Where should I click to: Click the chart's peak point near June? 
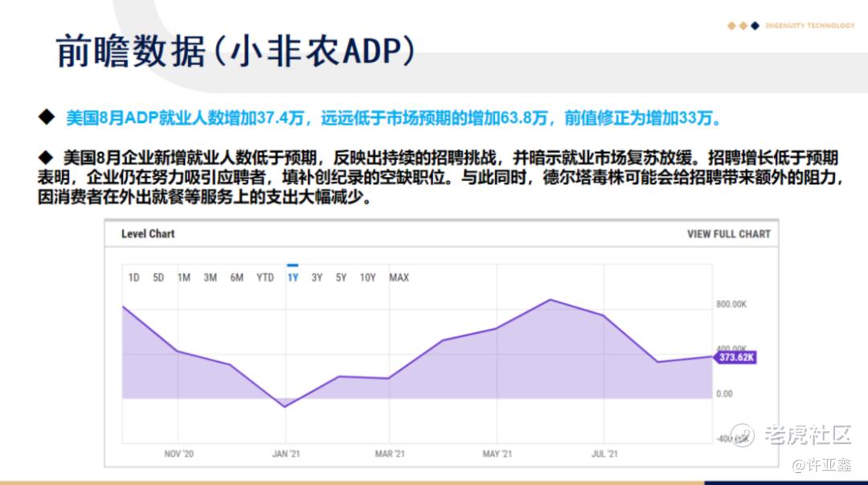[x=551, y=300]
